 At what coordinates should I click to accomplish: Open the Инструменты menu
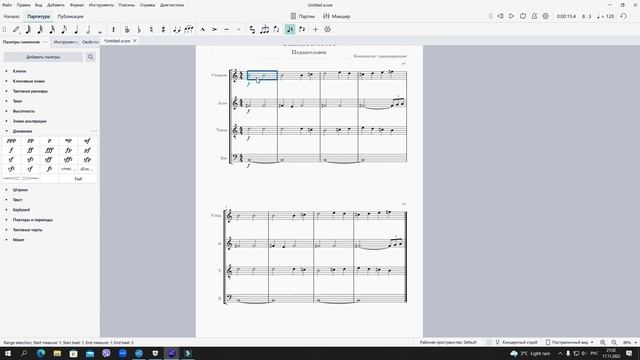(x=101, y=5)
